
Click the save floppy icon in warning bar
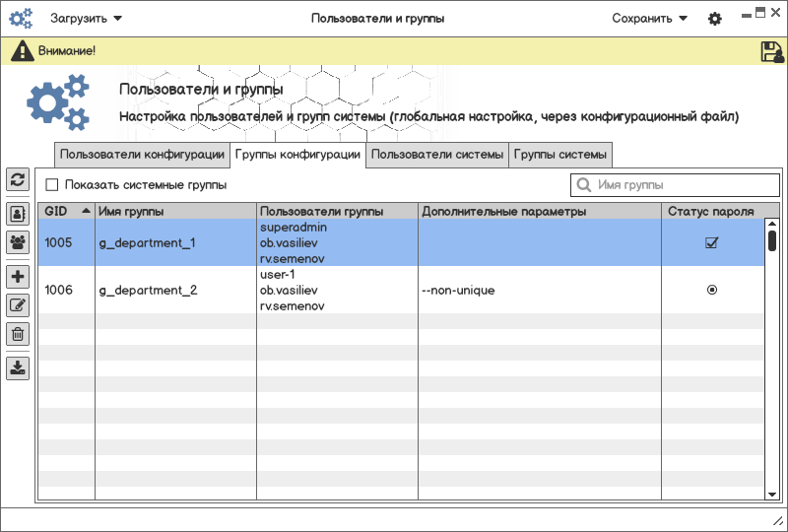pyautogui.click(x=772, y=52)
